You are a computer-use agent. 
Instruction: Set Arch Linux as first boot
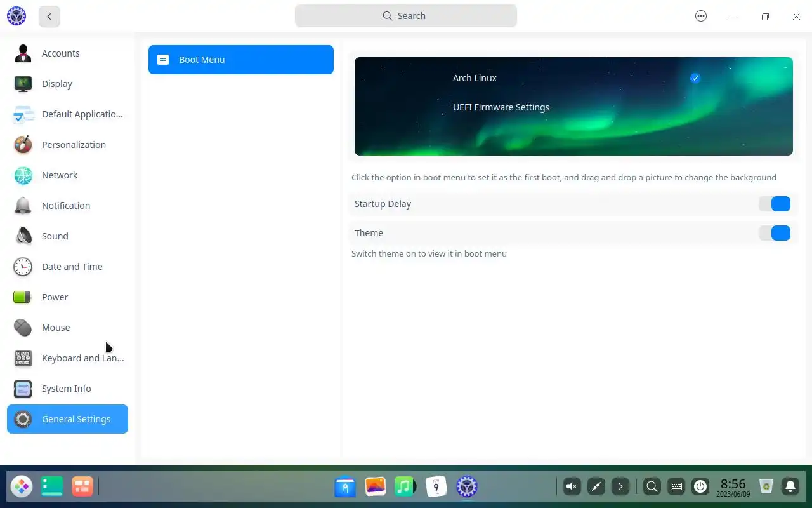coord(475,78)
